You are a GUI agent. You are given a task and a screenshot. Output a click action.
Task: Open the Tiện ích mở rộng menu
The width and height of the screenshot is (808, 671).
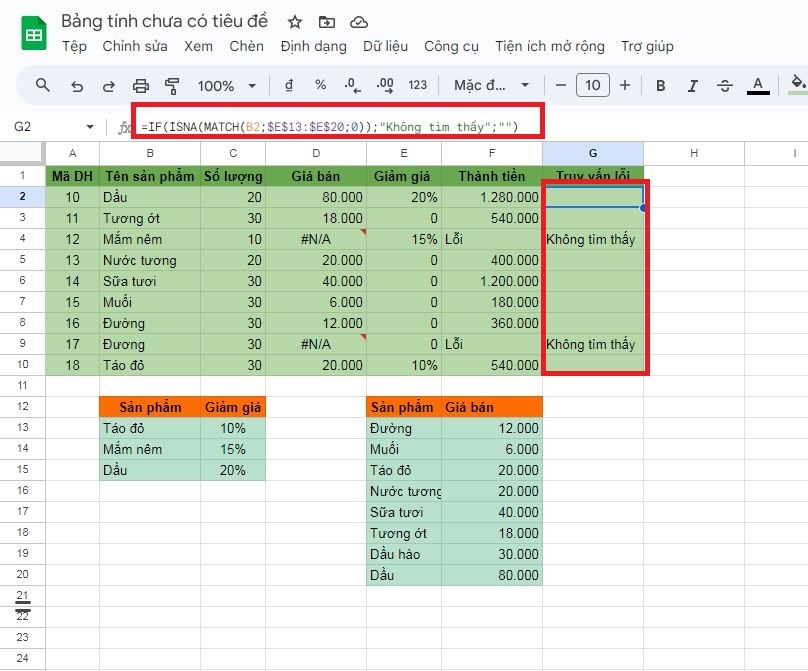(x=550, y=46)
